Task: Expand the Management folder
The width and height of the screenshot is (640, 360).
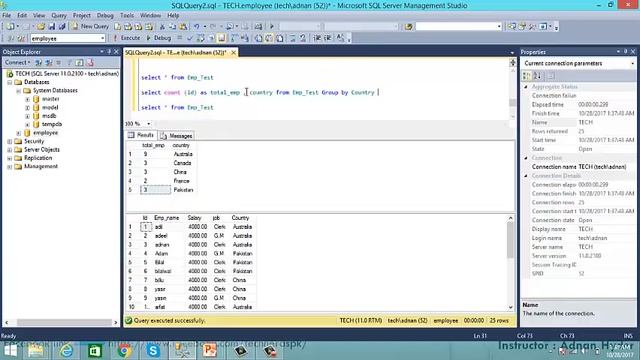Action: 9,167
